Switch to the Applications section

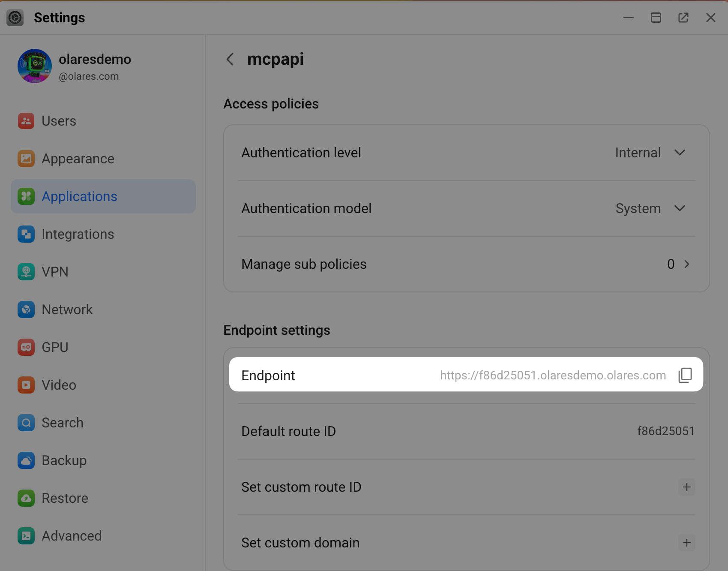(x=79, y=196)
